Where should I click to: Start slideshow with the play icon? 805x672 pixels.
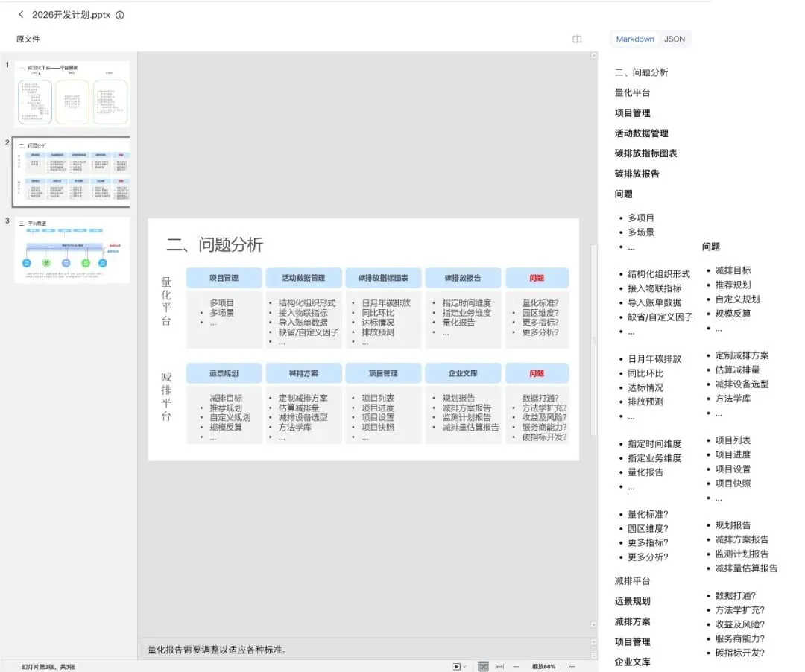pyautogui.click(x=456, y=666)
